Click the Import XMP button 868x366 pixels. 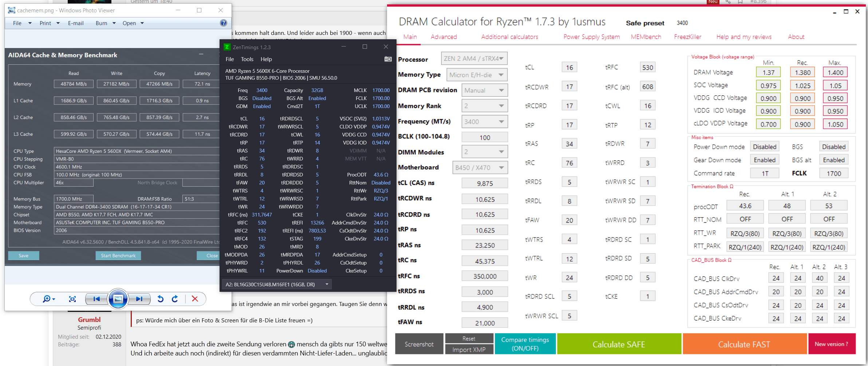(x=469, y=349)
